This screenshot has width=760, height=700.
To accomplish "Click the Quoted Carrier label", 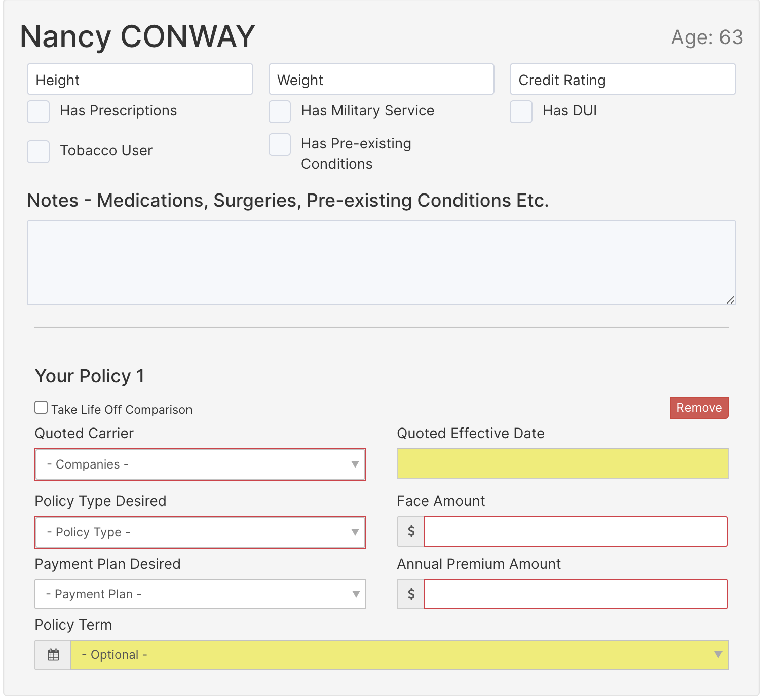I will (x=84, y=433).
